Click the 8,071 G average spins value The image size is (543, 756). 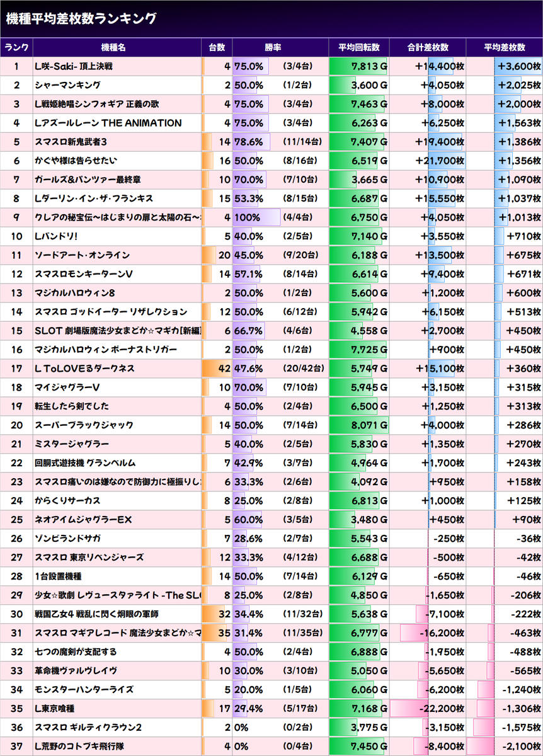369,425
